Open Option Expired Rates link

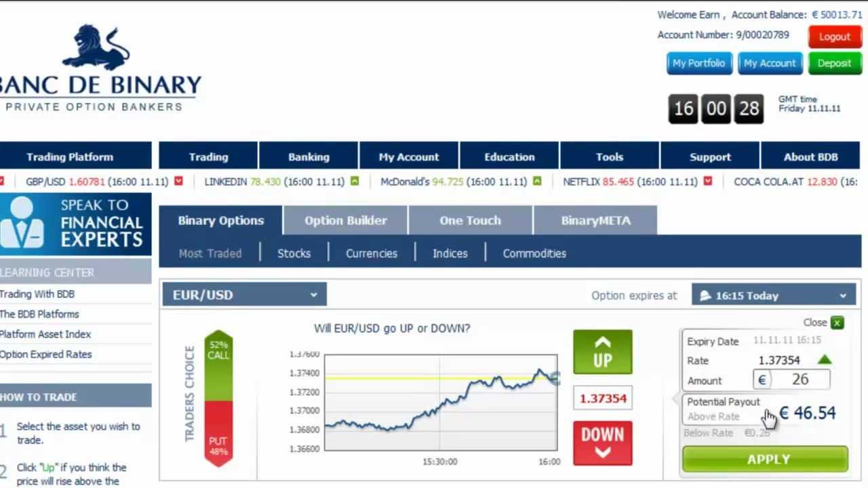(x=46, y=354)
